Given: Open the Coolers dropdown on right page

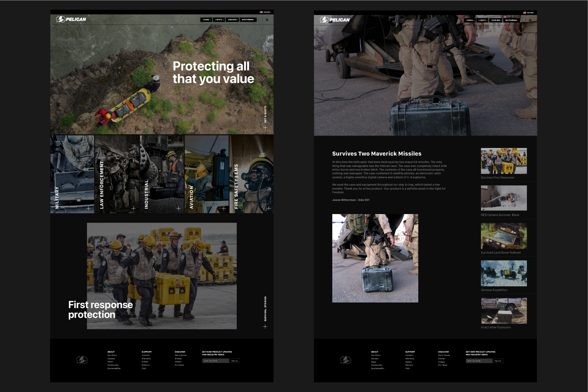Looking at the screenshot, I should [x=496, y=20].
